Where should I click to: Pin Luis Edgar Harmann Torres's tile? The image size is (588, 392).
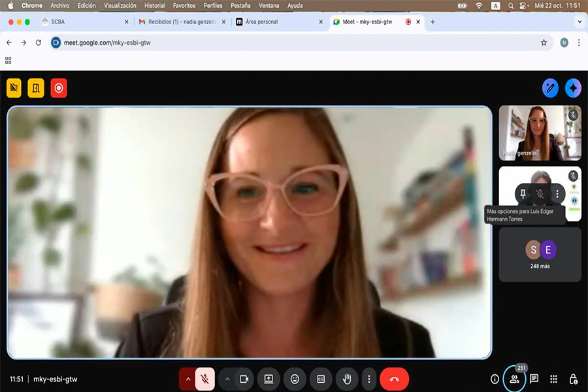[524, 193]
